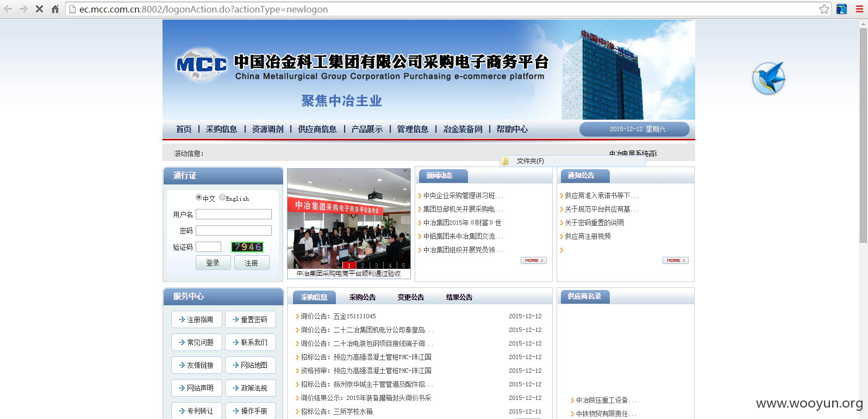
Task: Click the MCC logo in the banner
Action: pos(202,65)
